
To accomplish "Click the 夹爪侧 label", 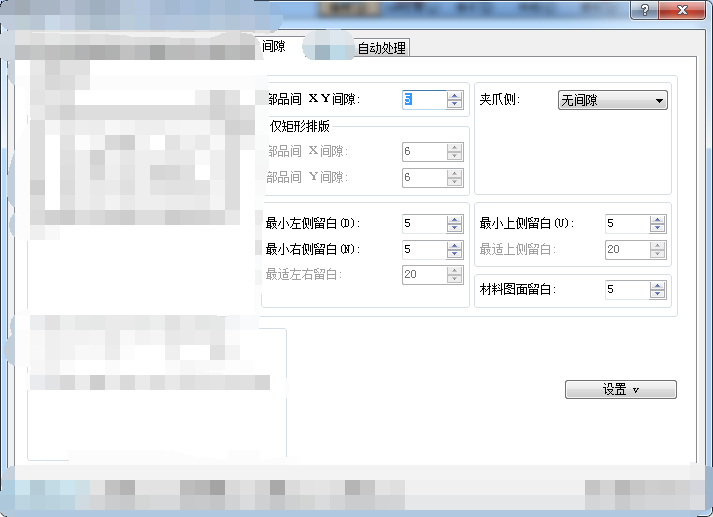I will (499, 100).
